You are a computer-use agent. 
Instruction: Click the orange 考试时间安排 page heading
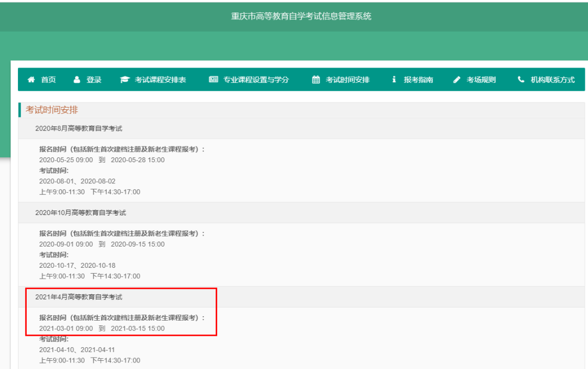coord(52,109)
